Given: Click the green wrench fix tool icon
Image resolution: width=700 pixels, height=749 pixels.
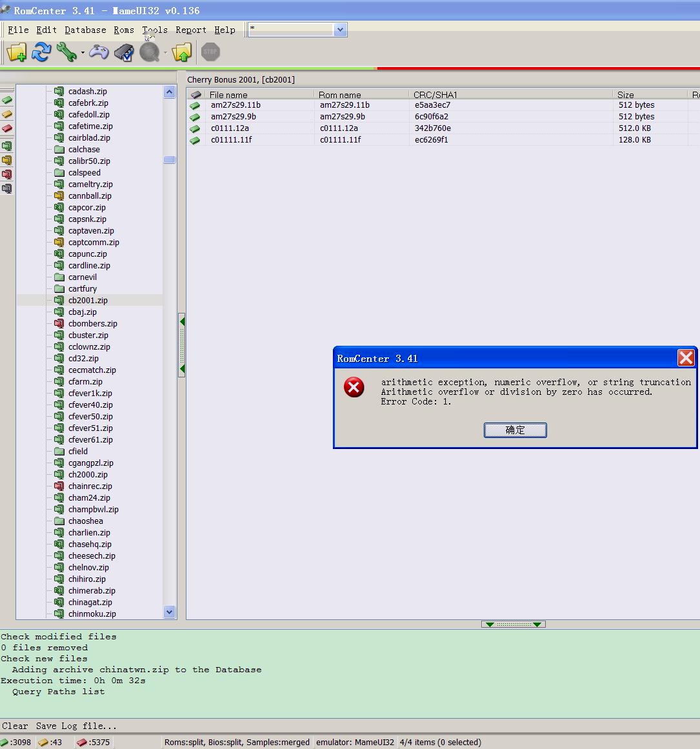Looking at the screenshot, I should point(66,52).
